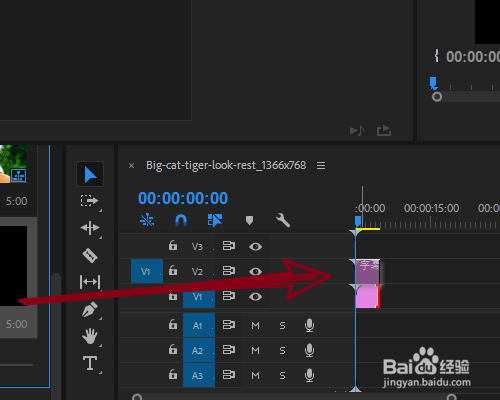
Task: Toggle A2 track targeting
Action: tap(199, 350)
